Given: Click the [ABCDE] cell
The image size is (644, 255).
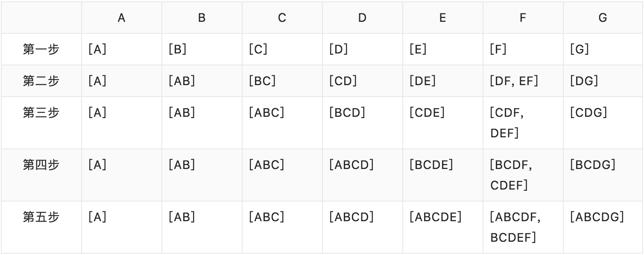Looking at the screenshot, I should pos(435,217).
